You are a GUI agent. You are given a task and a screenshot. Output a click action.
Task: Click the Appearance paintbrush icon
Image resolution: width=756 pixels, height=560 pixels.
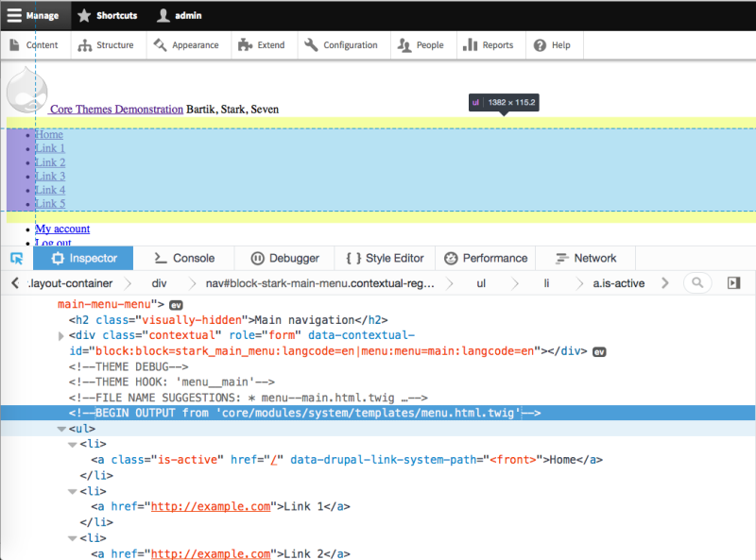pyautogui.click(x=160, y=44)
